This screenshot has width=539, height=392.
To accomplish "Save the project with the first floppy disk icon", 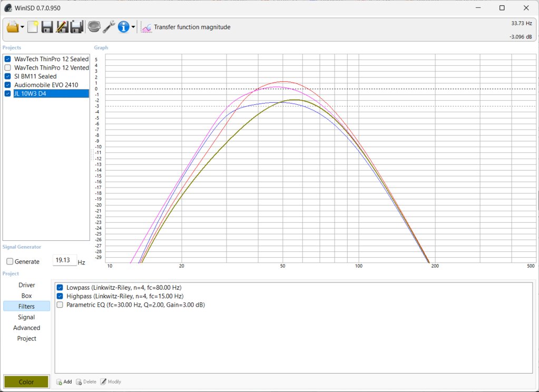I will tap(47, 27).
